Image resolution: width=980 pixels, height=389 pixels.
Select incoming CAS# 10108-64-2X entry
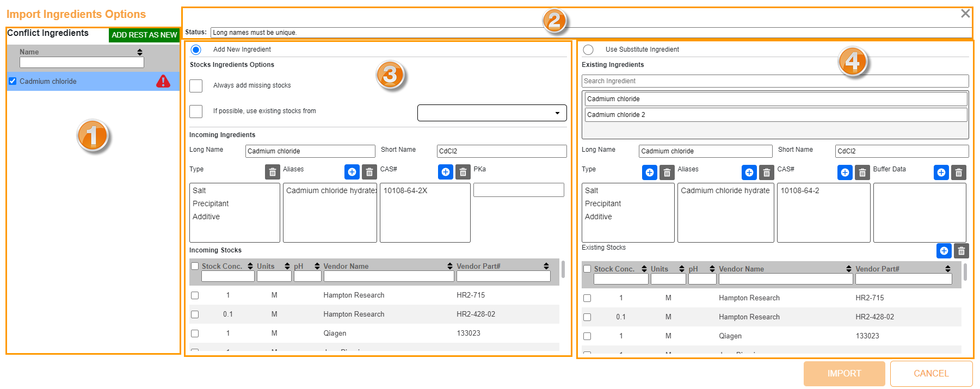click(405, 190)
